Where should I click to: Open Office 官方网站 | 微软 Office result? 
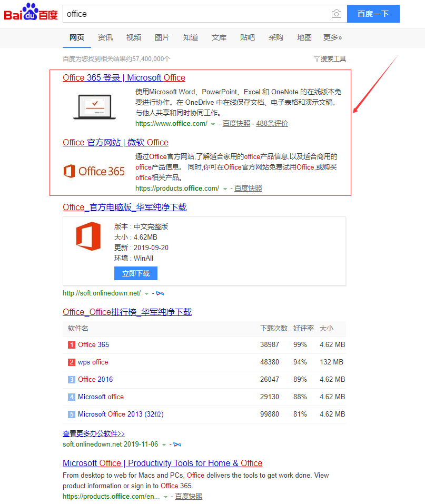(115, 142)
